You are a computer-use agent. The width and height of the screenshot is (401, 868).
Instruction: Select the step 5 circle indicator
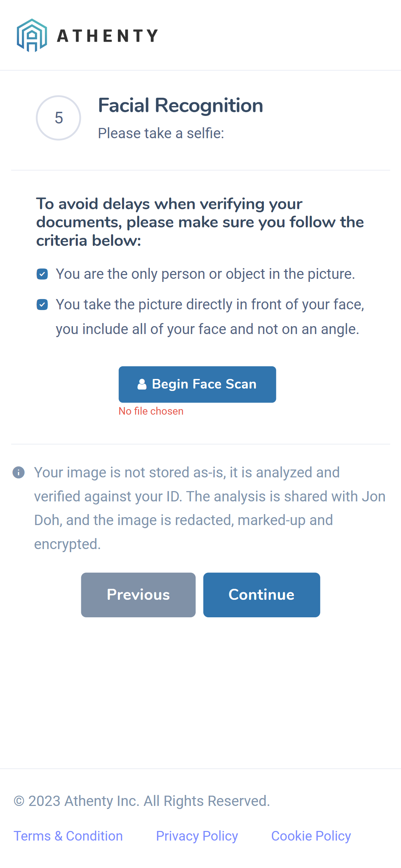click(58, 118)
